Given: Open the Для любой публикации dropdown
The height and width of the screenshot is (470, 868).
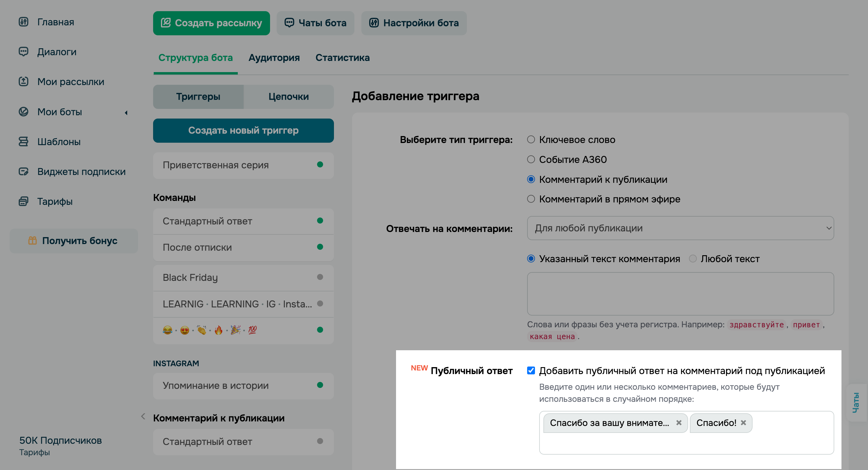Looking at the screenshot, I should 681,228.
